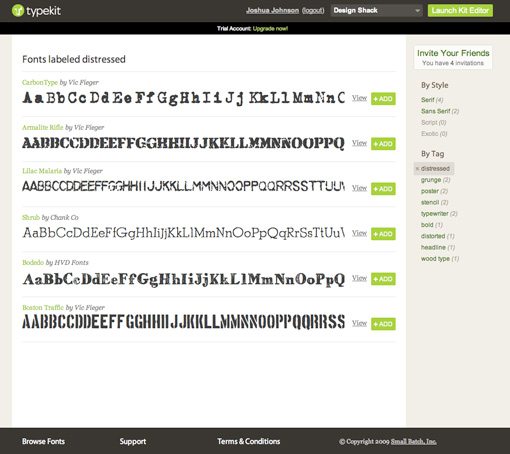
Task: View the Bodedo font
Action: pos(359,278)
